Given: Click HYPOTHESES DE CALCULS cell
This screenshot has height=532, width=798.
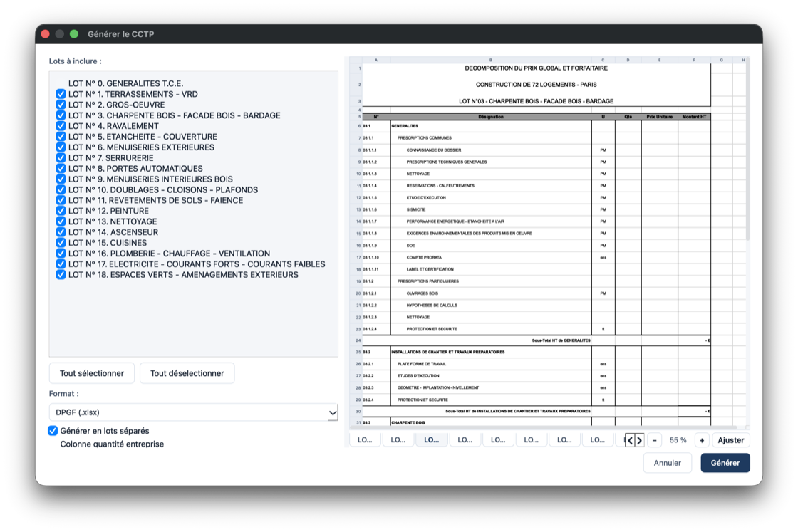Looking at the screenshot, I should (432, 306).
